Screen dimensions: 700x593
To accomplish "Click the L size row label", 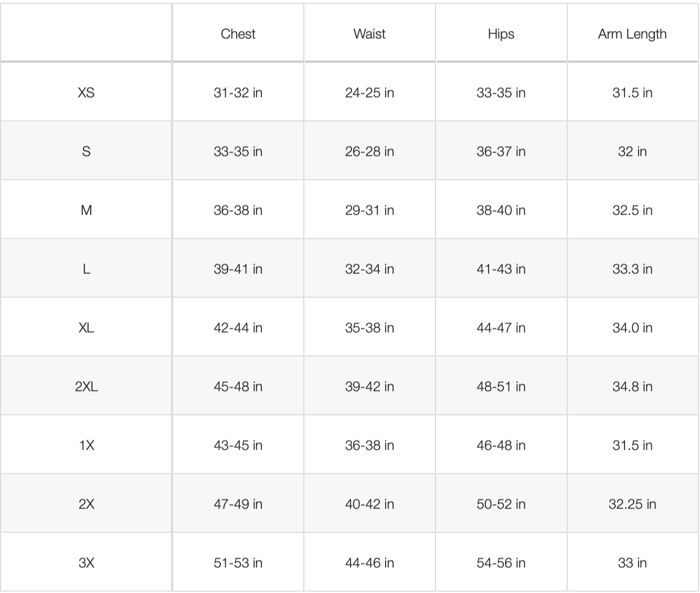I will click(86, 269).
